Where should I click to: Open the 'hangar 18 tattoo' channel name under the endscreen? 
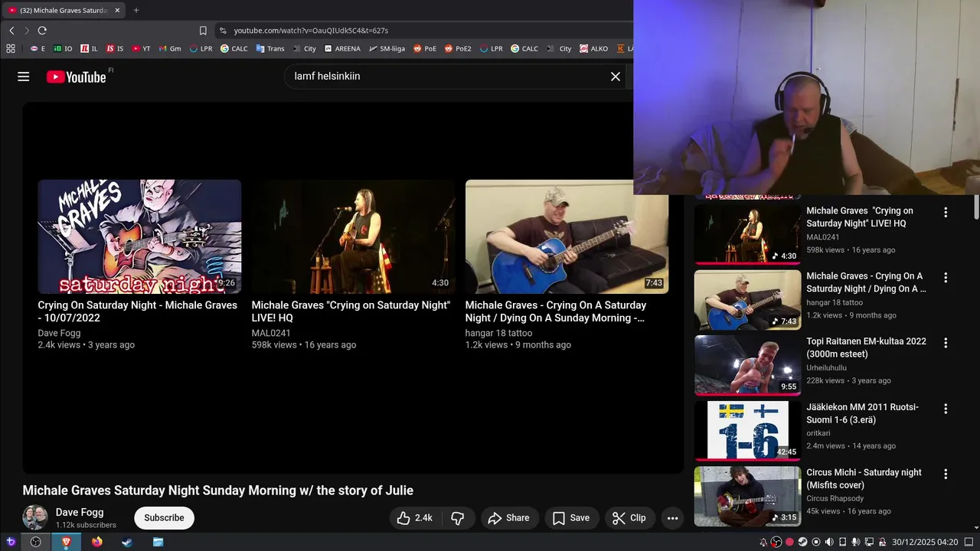pos(498,333)
